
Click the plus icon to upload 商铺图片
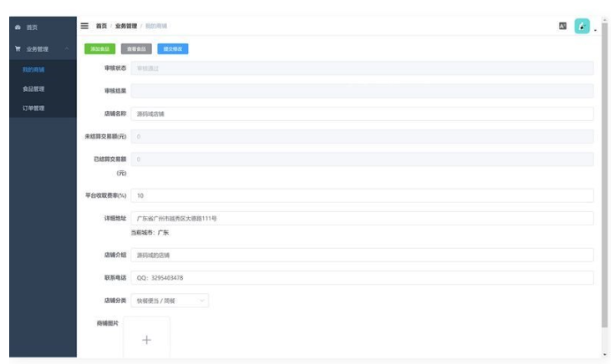[x=146, y=340]
